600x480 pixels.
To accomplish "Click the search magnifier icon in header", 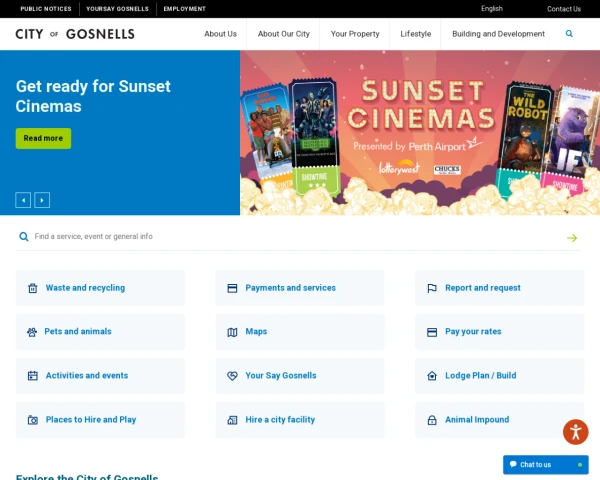I will pyautogui.click(x=569, y=34).
